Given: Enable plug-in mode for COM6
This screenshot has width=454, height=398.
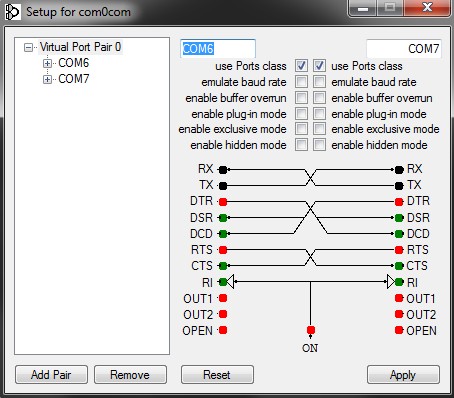Looking at the screenshot, I should click(x=301, y=114).
